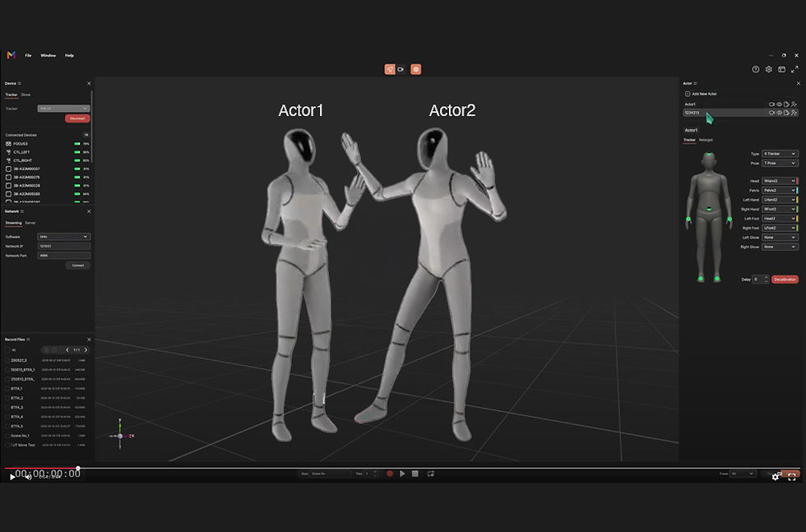Open the Head tracker assignment dropdown

[x=779, y=181]
